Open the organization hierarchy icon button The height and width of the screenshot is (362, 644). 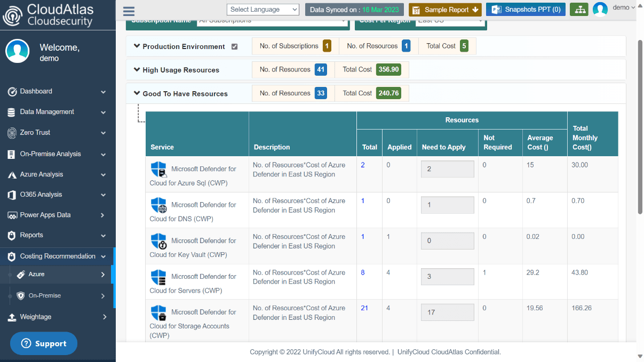tap(579, 10)
